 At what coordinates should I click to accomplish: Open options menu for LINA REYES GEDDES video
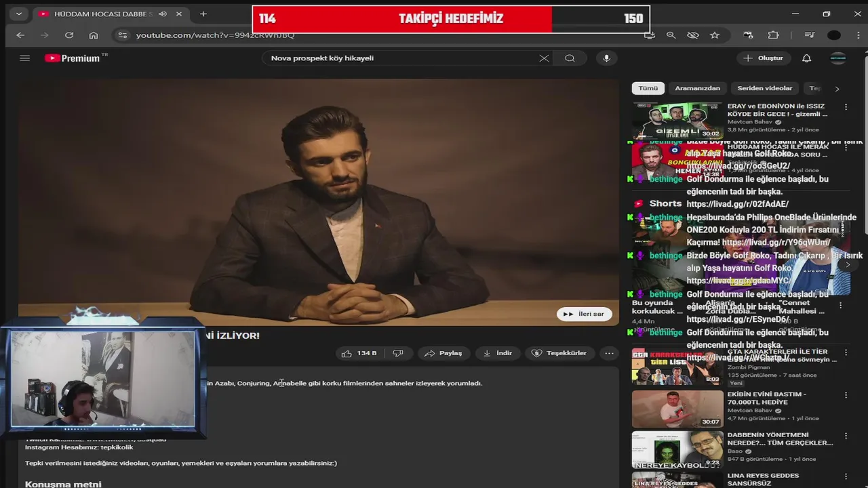[846, 476]
